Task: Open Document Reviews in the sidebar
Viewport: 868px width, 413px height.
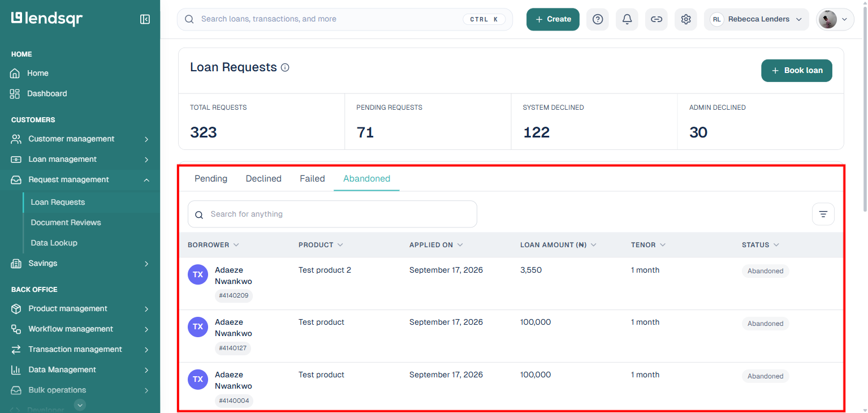Action: (x=66, y=223)
